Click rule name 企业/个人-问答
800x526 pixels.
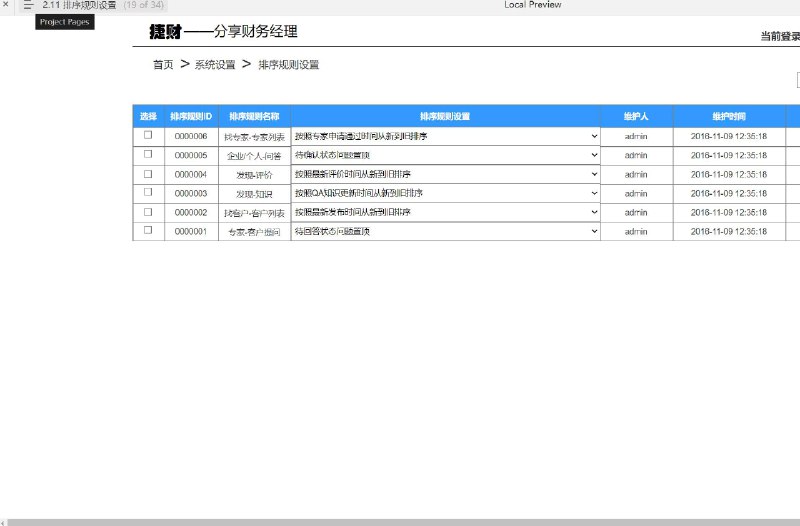(254, 156)
